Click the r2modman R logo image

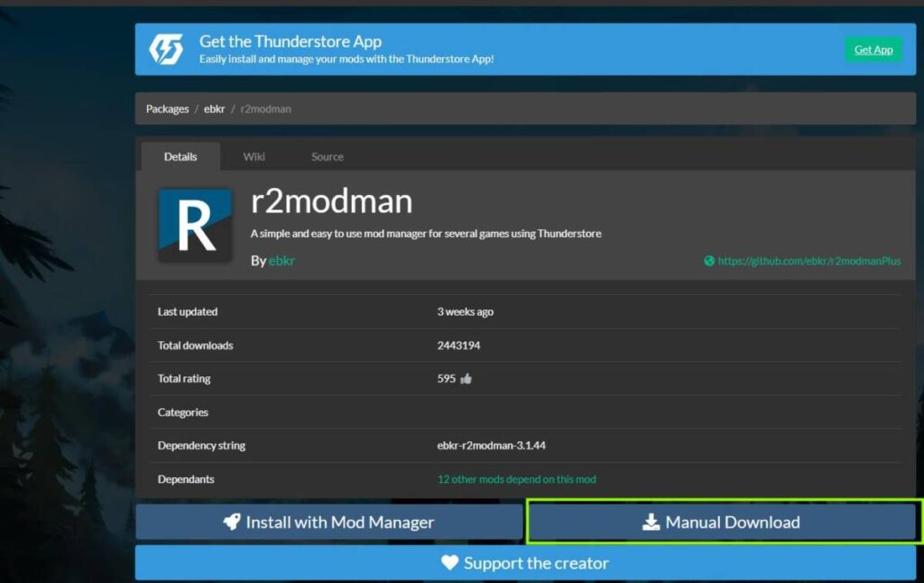[x=195, y=225]
